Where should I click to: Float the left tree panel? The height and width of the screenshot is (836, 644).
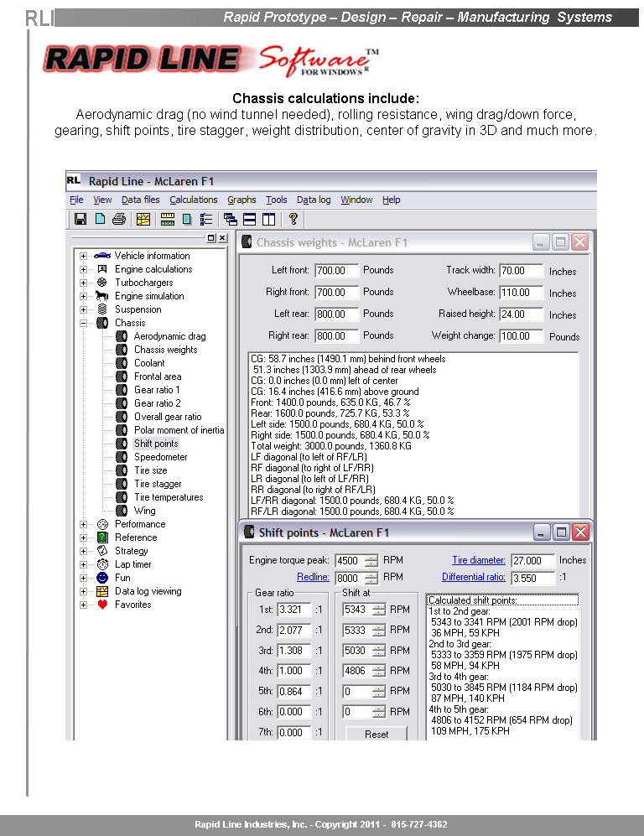(x=211, y=238)
